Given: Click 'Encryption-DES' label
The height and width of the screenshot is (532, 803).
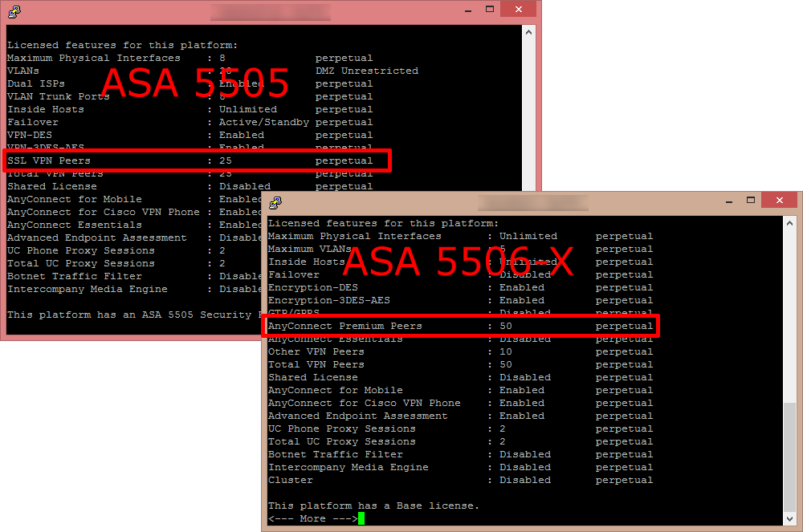Looking at the screenshot, I should (313, 287).
